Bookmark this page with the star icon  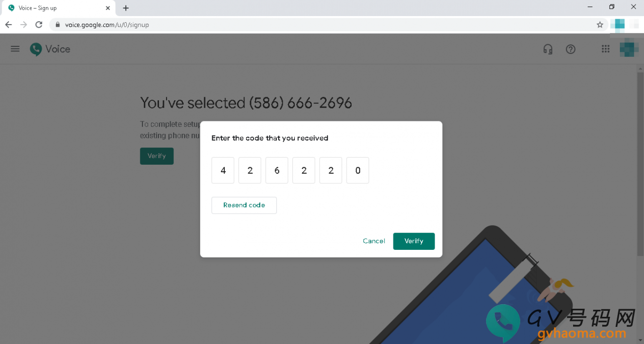click(600, 25)
